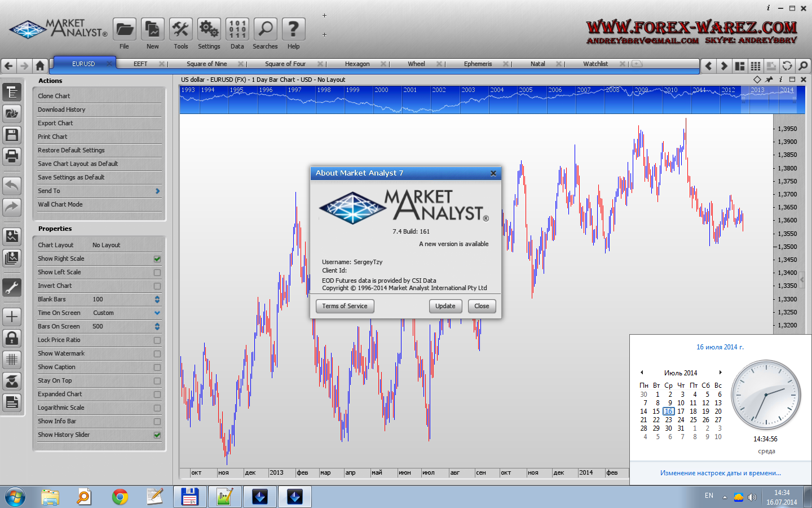812x508 pixels.
Task: Enable the Logarithmic Scale checkbox
Action: 157,408
